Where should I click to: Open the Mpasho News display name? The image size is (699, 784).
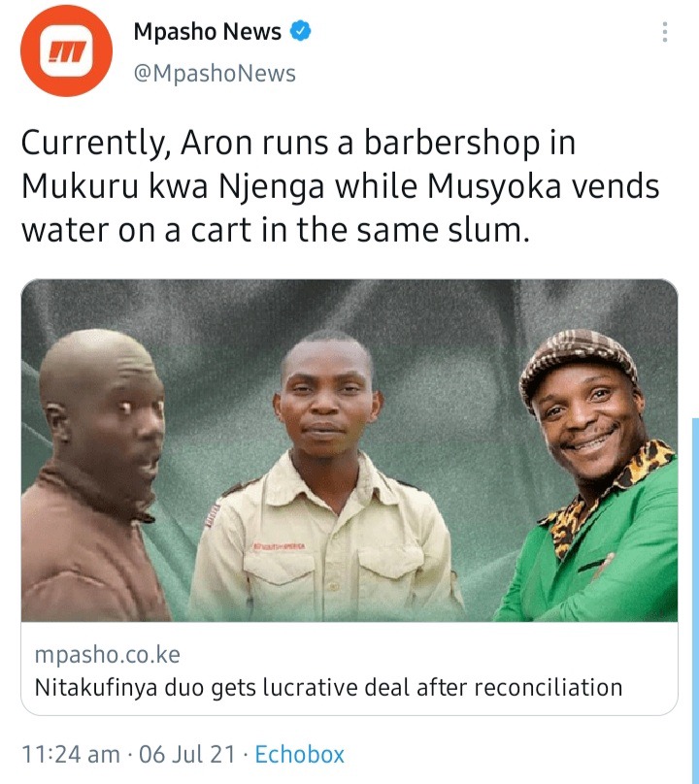(x=207, y=31)
